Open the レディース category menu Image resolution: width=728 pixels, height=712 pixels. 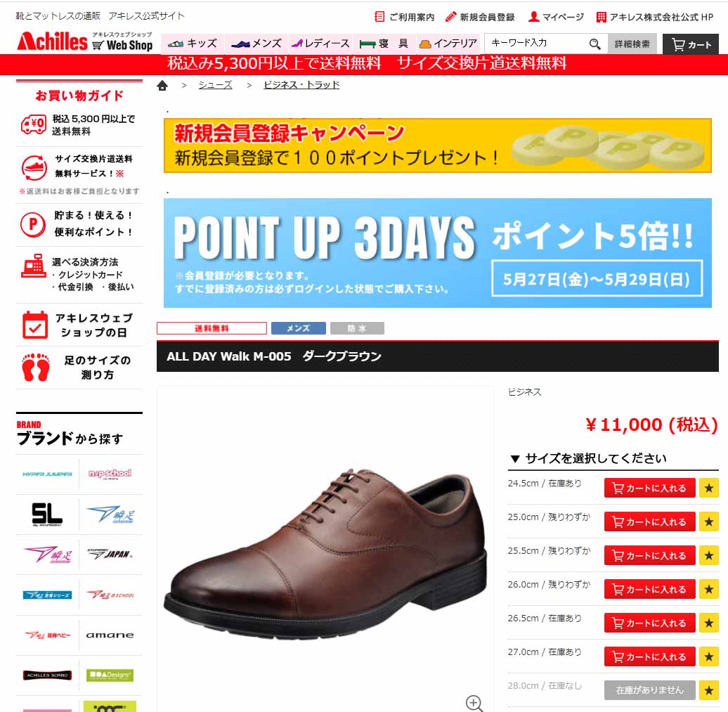(320, 44)
